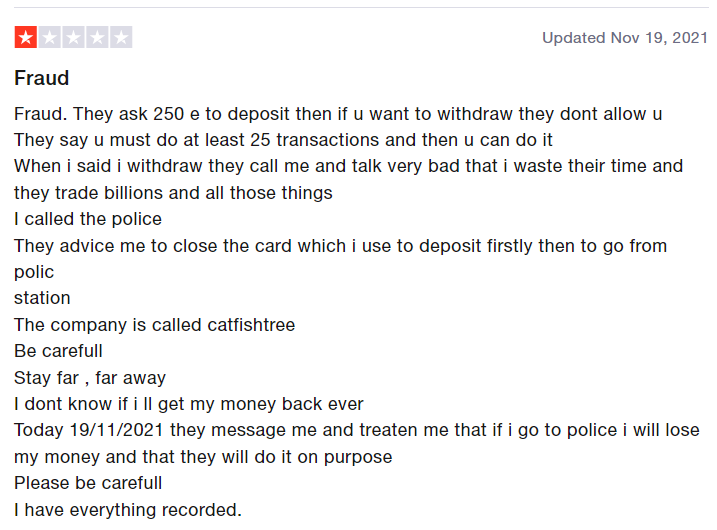This screenshot has width=717, height=530.
Task: Click the fifth grey rating star
Action: pos(121,38)
